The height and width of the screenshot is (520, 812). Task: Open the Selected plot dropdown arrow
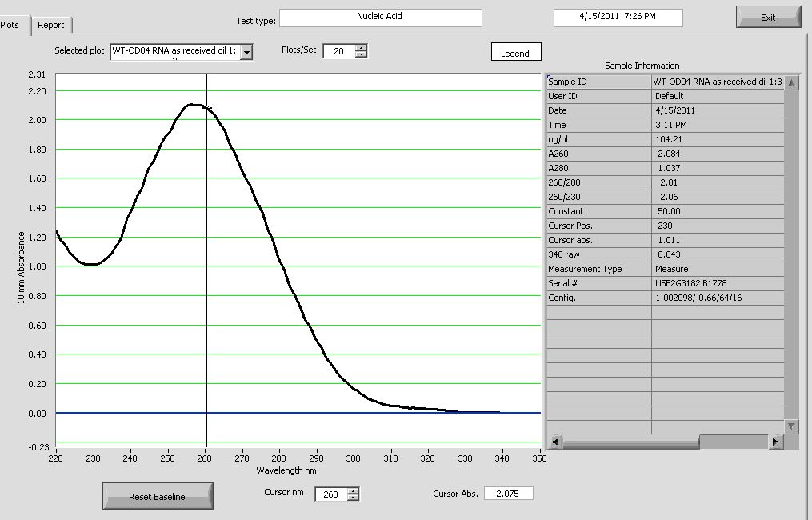click(x=246, y=52)
